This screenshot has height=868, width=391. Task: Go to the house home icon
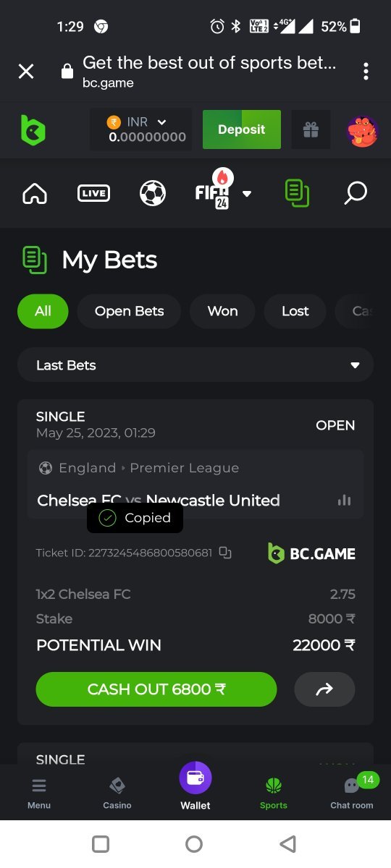35,193
